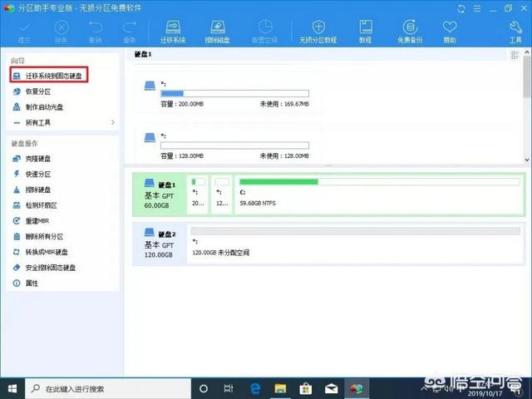
Task: Select 恢复分区 in the wizard list
Action: [x=38, y=91]
